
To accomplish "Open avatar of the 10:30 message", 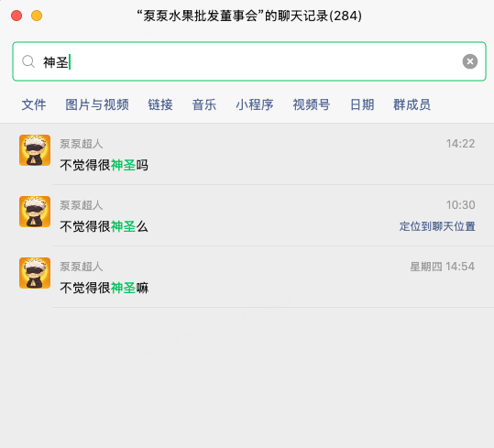I will pos(35,212).
